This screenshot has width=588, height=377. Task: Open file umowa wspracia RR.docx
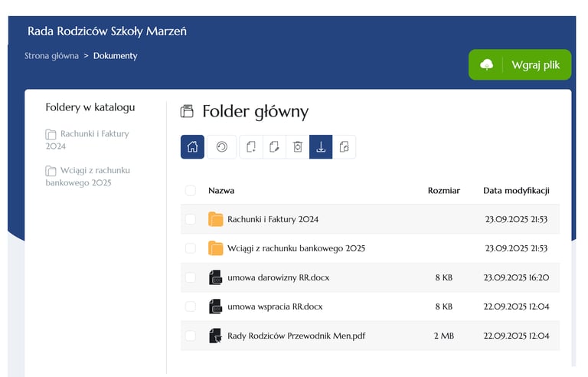275,307
